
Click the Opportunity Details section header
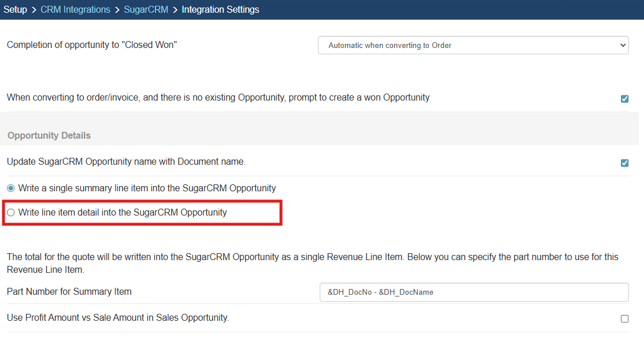(x=49, y=136)
